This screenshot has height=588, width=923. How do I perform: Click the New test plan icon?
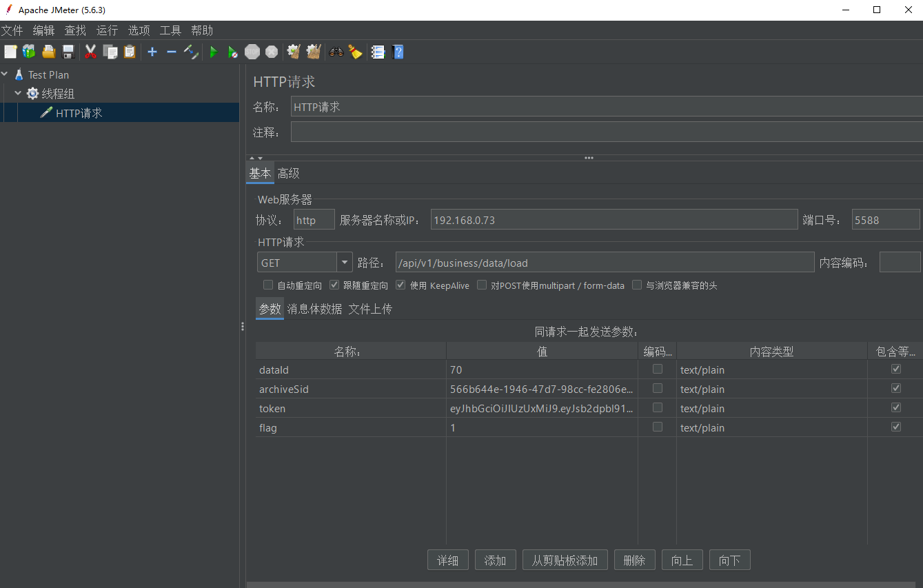(10, 52)
